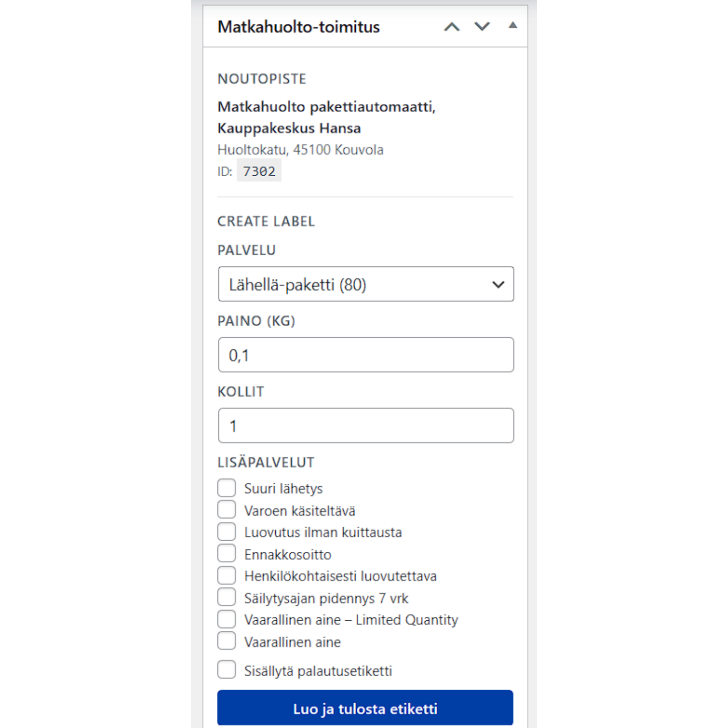
Task: Focus the Kollit input field
Action: pos(365,426)
